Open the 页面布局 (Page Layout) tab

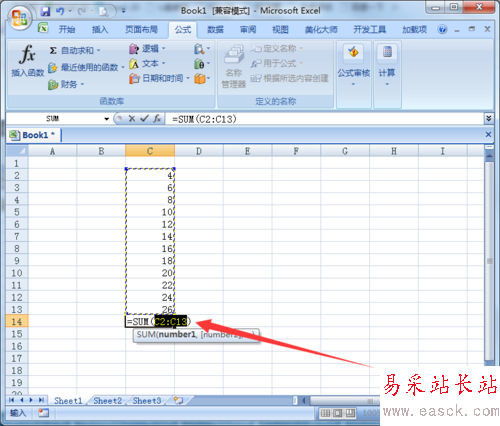[141, 30]
